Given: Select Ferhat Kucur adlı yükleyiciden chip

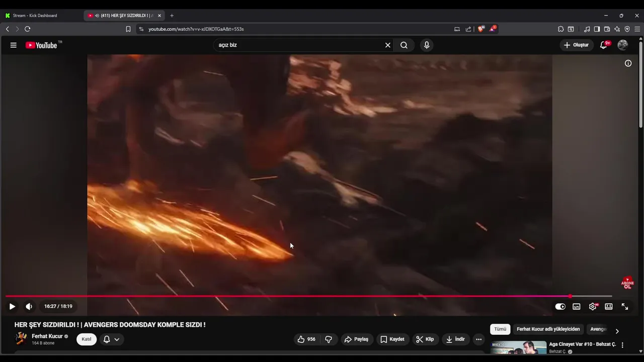Looking at the screenshot, I should click(x=548, y=329).
